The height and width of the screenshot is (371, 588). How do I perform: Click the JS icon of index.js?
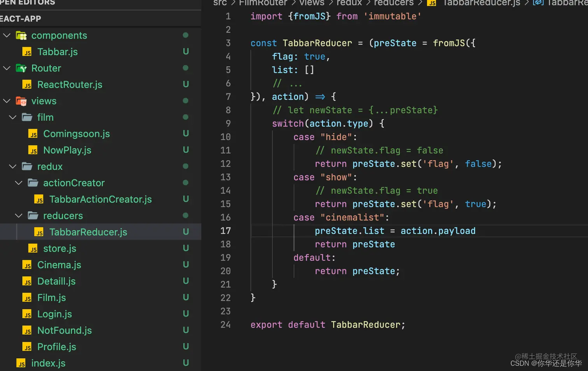[21, 363]
